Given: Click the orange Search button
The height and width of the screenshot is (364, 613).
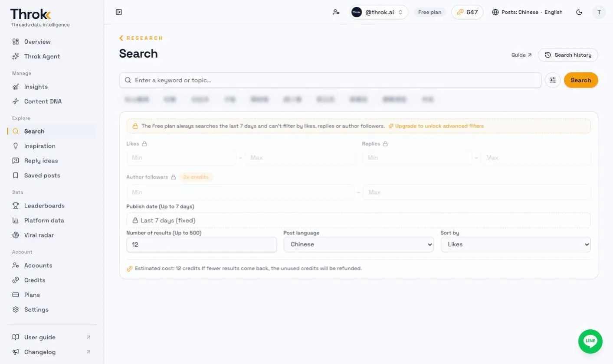Looking at the screenshot, I should [581, 80].
